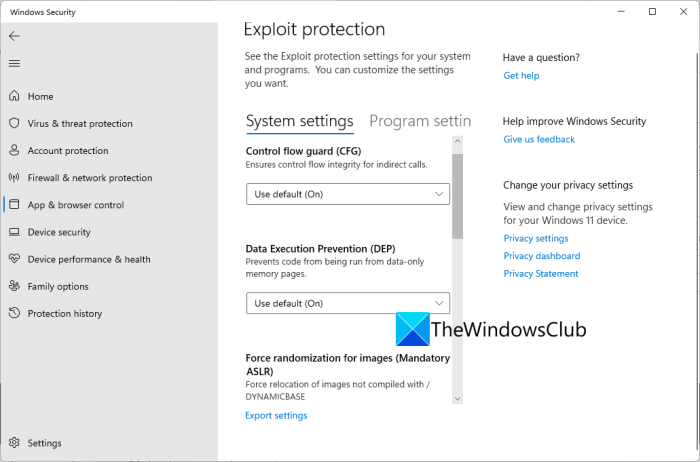This screenshot has width=700, height=462.
Task: Select the System settings tab
Action: coord(299,121)
